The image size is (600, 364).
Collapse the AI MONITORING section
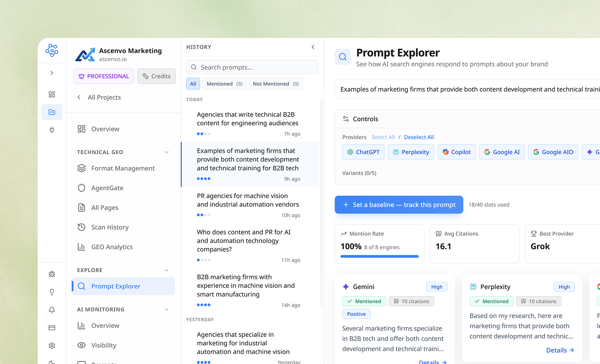[166, 309]
